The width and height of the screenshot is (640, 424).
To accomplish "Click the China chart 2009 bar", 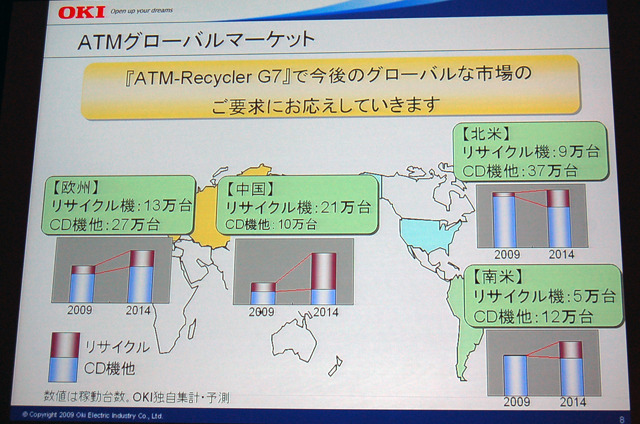I will (263, 293).
